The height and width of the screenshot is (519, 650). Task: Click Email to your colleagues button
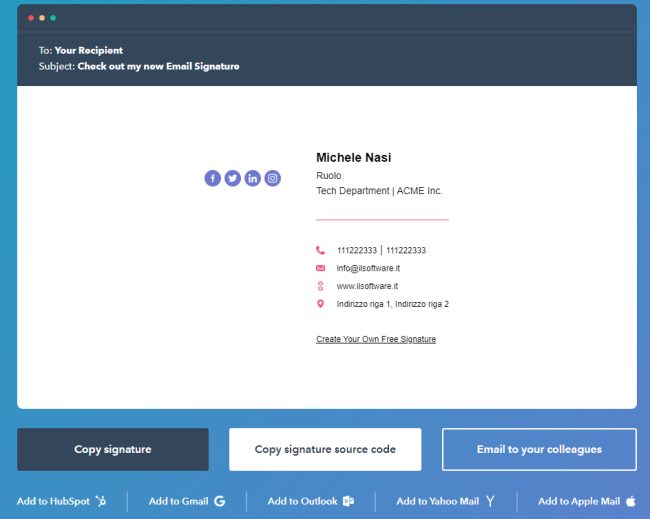point(539,449)
